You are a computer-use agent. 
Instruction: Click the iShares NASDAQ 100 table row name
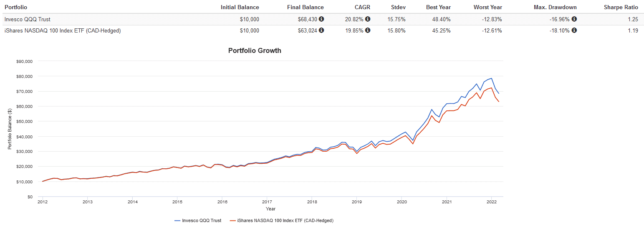coord(62,30)
